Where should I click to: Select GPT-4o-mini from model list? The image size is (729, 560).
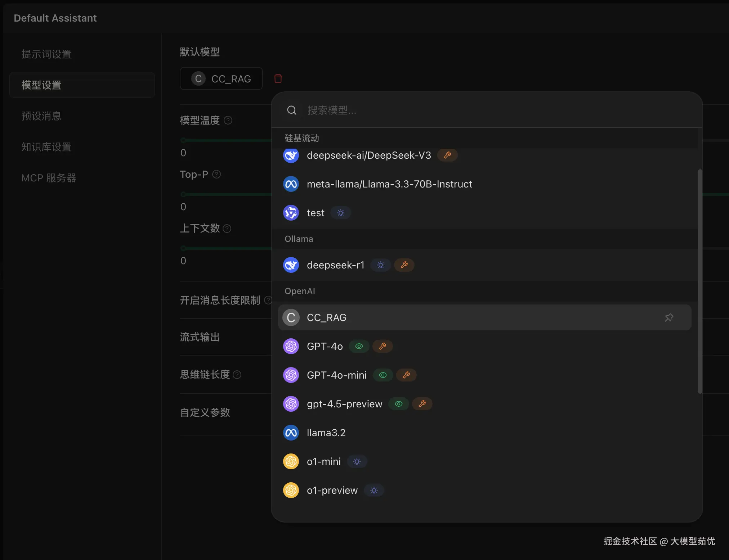tap(336, 375)
